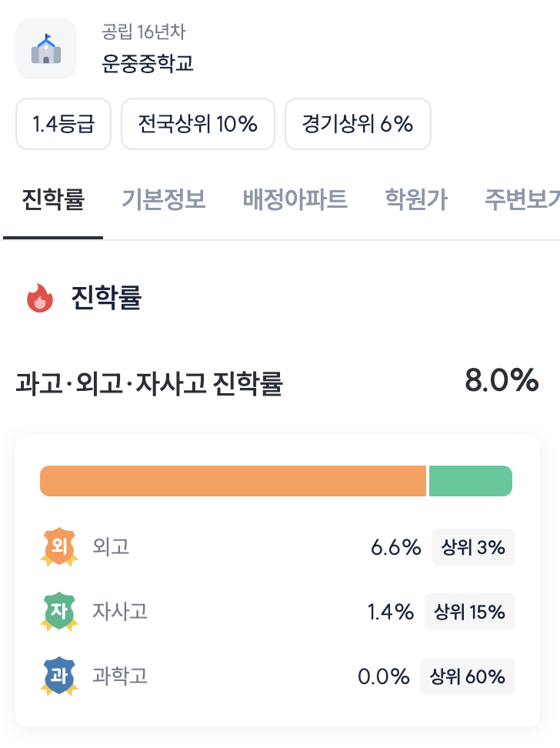Click the 상위 3% rank badge
This screenshot has width=560, height=748.
pyautogui.click(x=473, y=547)
